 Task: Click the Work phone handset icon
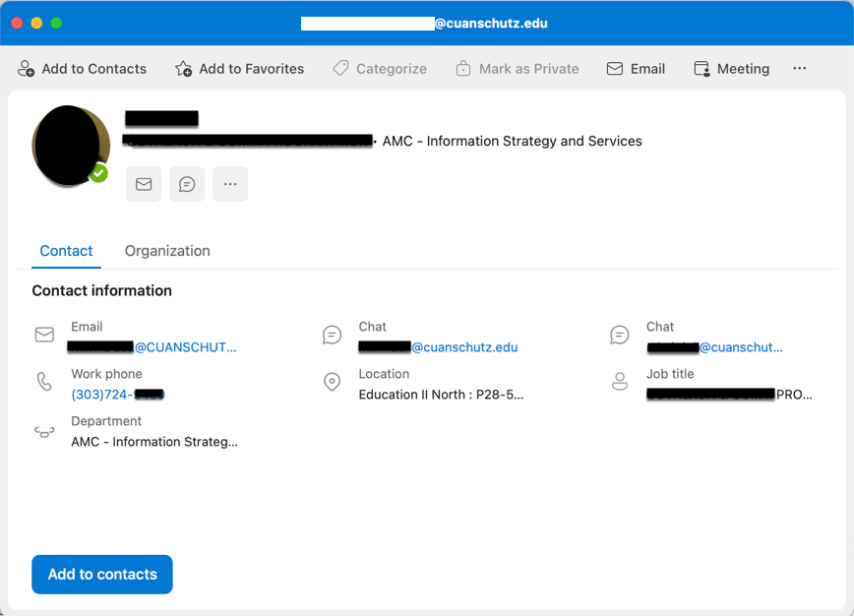(43, 383)
